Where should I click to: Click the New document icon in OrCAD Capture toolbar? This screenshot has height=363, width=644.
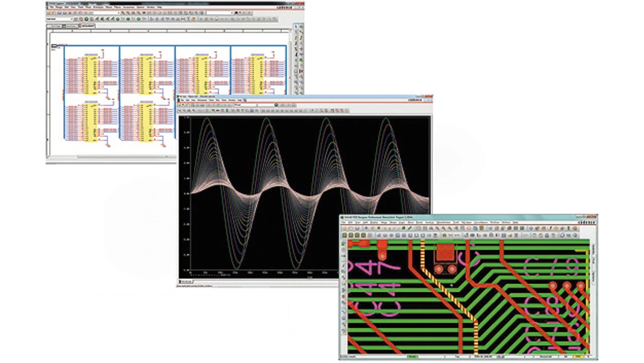[49, 13]
